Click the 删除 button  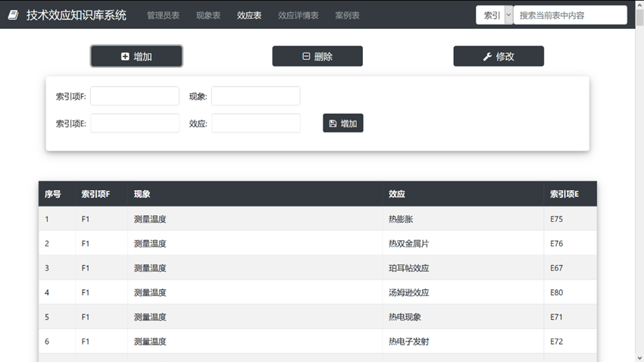pos(317,56)
